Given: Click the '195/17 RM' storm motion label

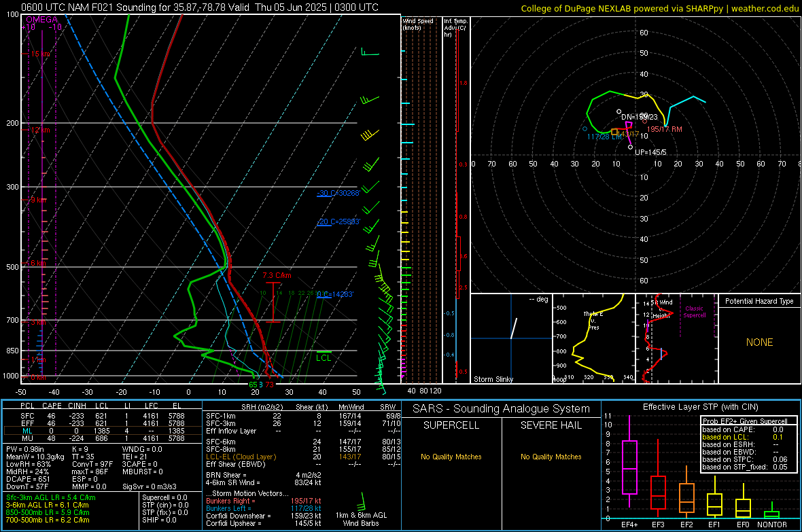Looking at the screenshot, I should click(665, 129).
